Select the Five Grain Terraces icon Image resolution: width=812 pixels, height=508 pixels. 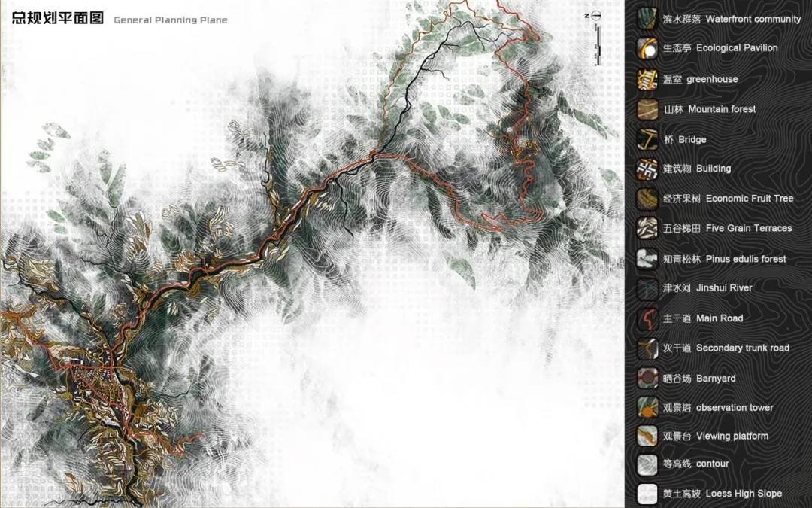pyautogui.click(x=647, y=228)
